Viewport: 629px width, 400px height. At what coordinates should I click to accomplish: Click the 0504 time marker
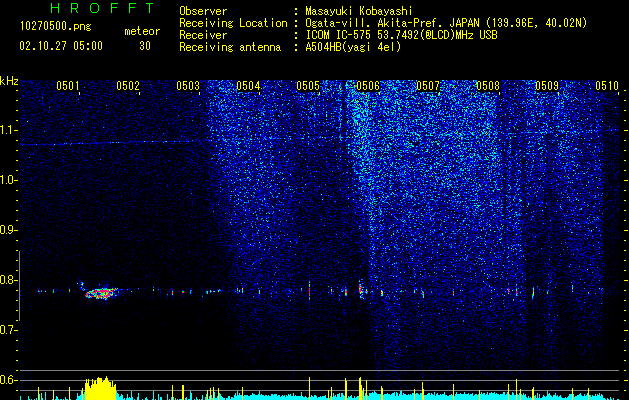(x=248, y=86)
